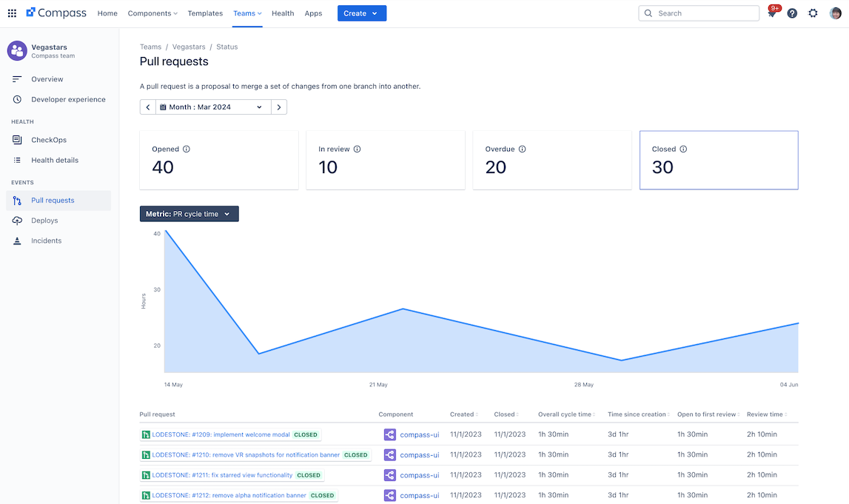
Task: Click the blue Create button
Action: click(361, 13)
